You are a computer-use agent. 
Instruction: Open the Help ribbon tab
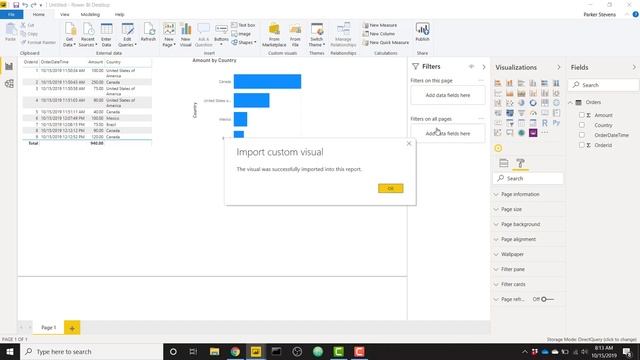pyautogui.click(x=119, y=14)
